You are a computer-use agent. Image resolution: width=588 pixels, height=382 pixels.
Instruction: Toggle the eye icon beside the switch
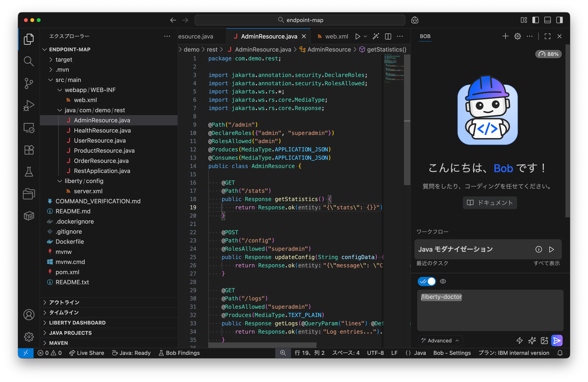coord(443,281)
